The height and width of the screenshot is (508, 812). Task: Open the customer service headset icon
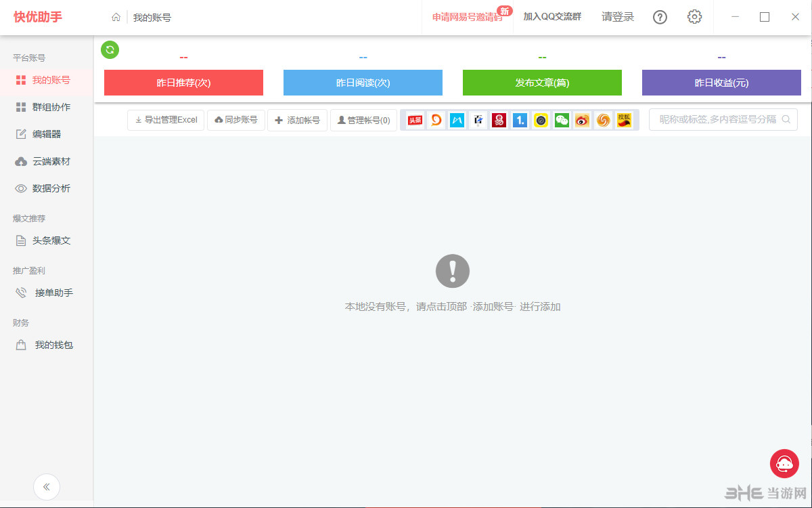784,463
